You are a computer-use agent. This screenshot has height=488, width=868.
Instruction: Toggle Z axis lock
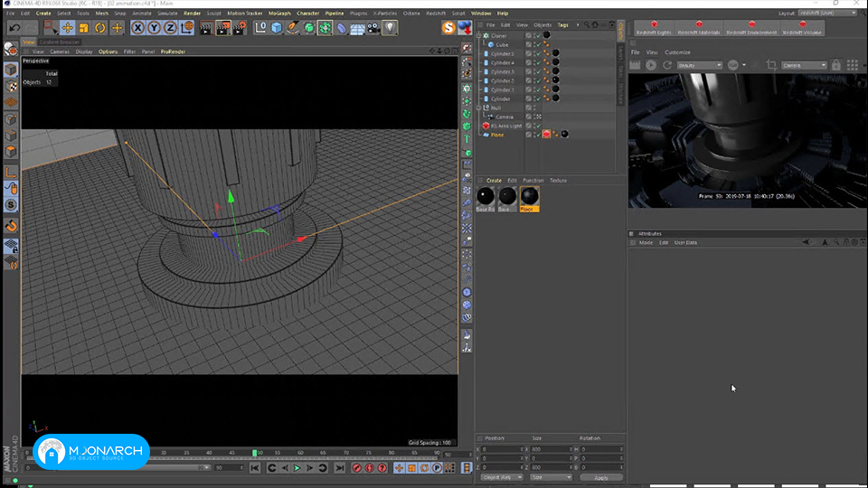pos(170,28)
